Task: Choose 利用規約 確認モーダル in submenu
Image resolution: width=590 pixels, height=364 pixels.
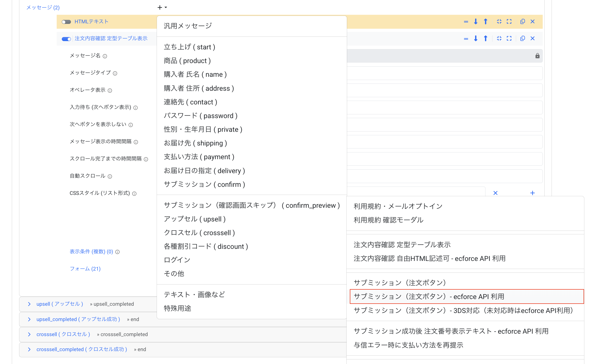Action: point(465,220)
